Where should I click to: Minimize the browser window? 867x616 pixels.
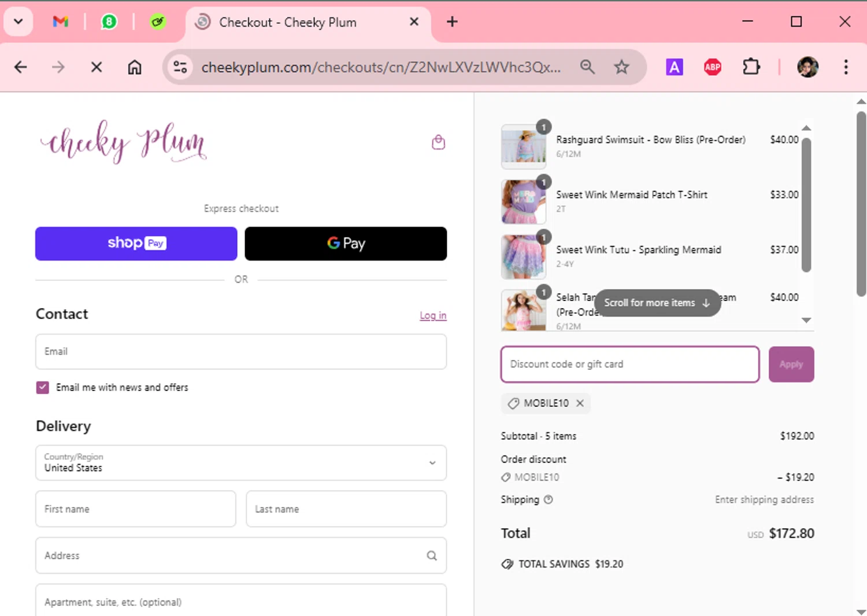tap(747, 22)
